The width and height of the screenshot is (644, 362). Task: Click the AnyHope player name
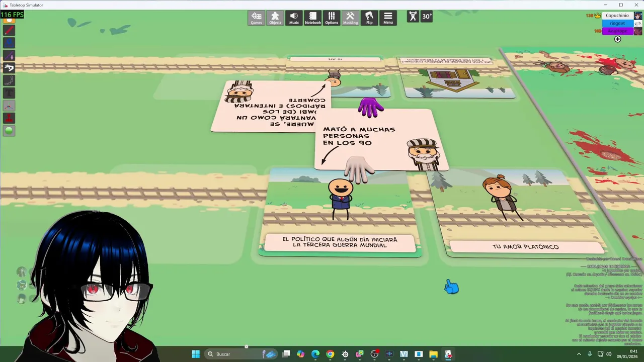tap(617, 31)
